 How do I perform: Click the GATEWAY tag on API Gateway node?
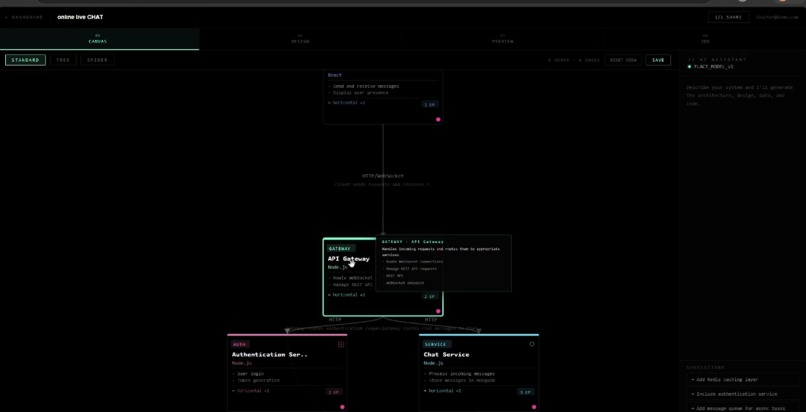[x=339, y=249]
